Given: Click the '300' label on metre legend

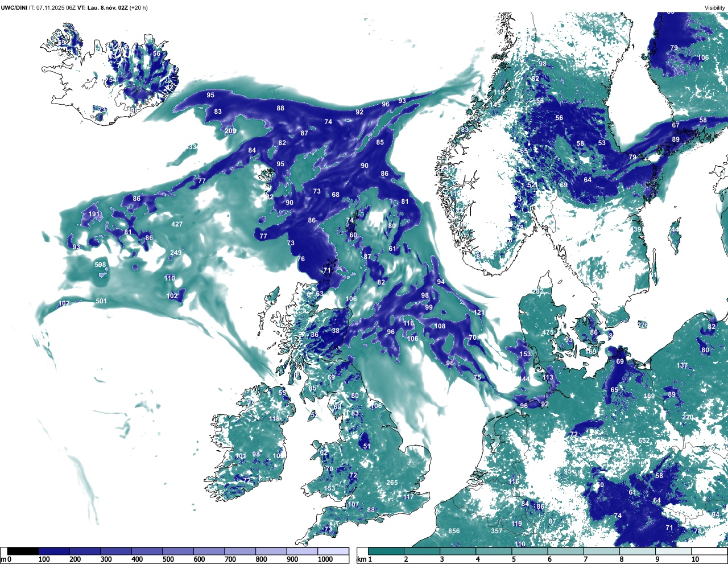Looking at the screenshot, I should [x=106, y=559].
